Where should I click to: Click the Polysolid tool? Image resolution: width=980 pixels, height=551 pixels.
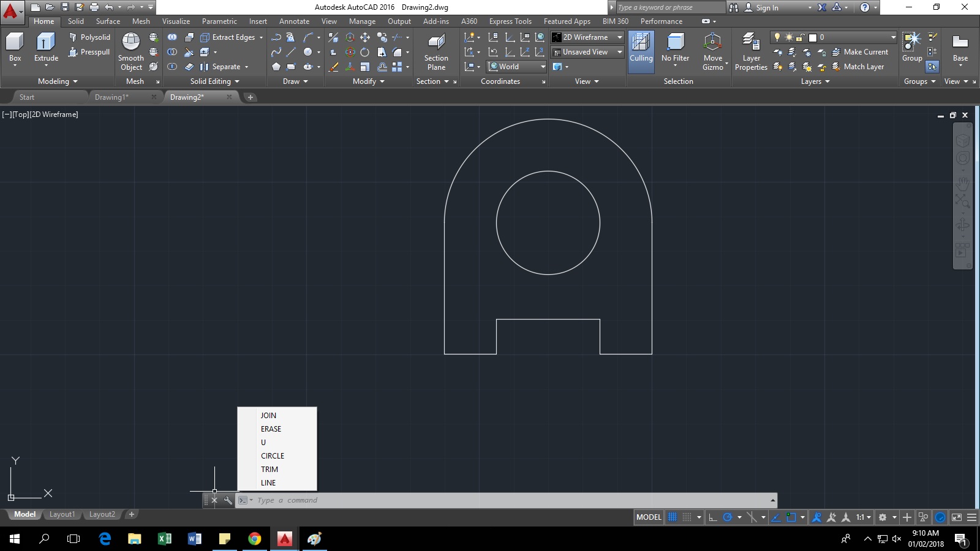89,37
